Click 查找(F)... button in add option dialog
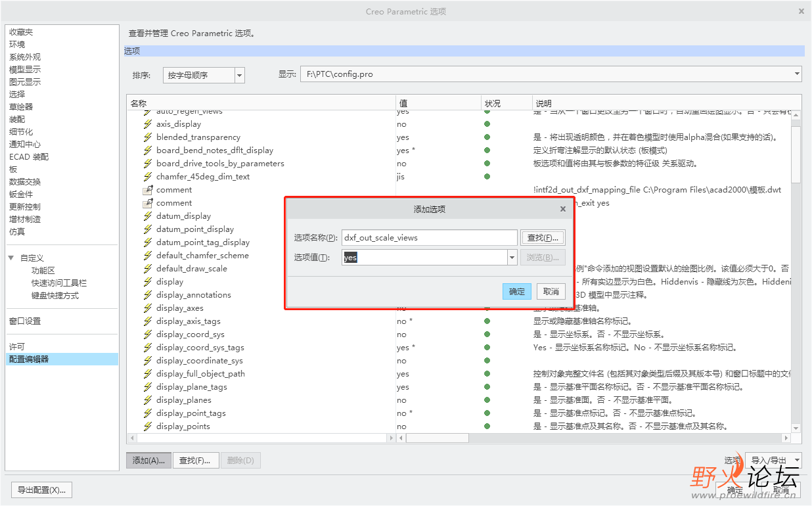This screenshot has width=812, height=506. pyautogui.click(x=543, y=237)
